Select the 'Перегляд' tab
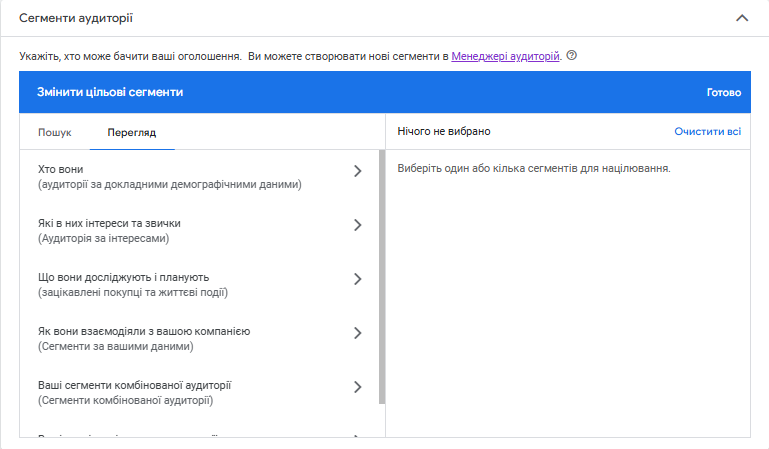The width and height of the screenshot is (769, 449). point(132,132)
